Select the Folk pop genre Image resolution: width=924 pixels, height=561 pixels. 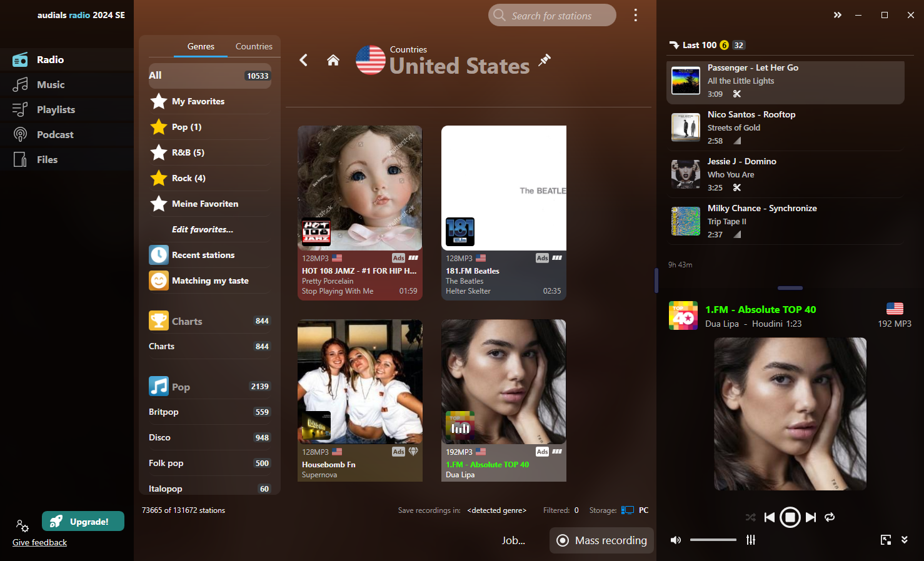209,463
